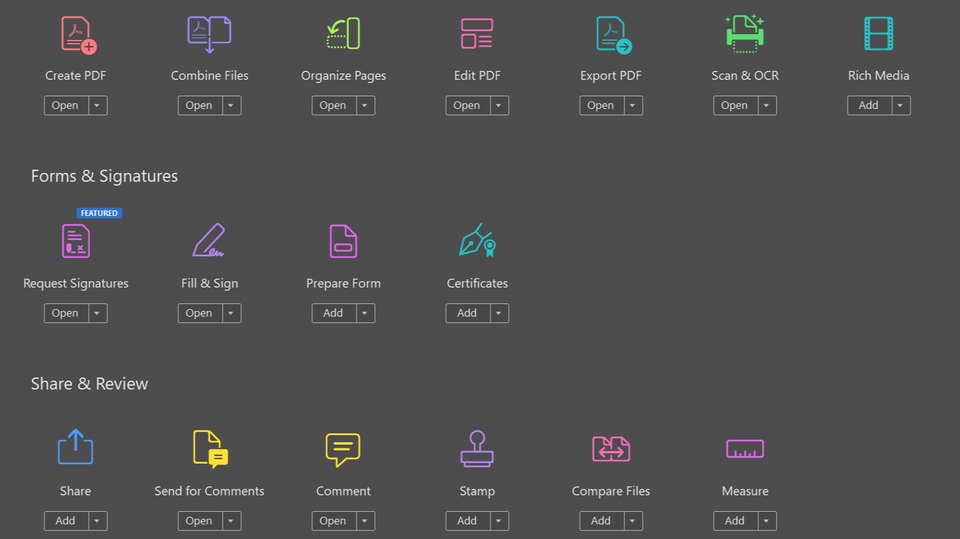Expand the Measure dropdown arrow
The height and width of the screenshot is (539, 960).
(x=767, y=521)
